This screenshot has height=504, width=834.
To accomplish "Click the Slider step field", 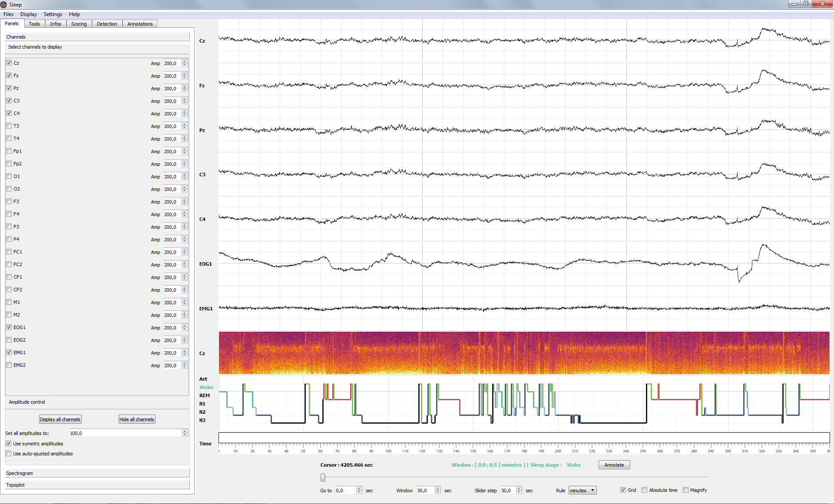I will pyautogui.click(x=508, y=491).
